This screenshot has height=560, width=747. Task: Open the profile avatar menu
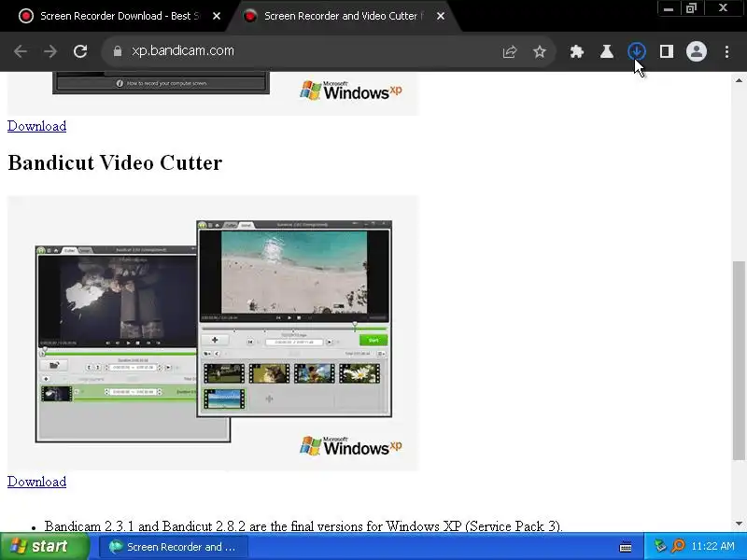696,51
